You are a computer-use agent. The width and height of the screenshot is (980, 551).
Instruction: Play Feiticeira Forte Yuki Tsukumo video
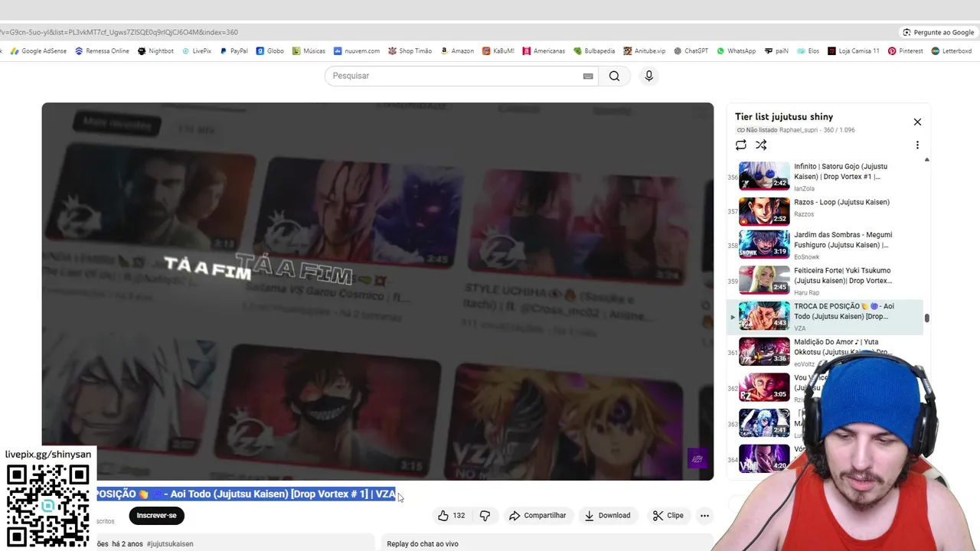825,281
